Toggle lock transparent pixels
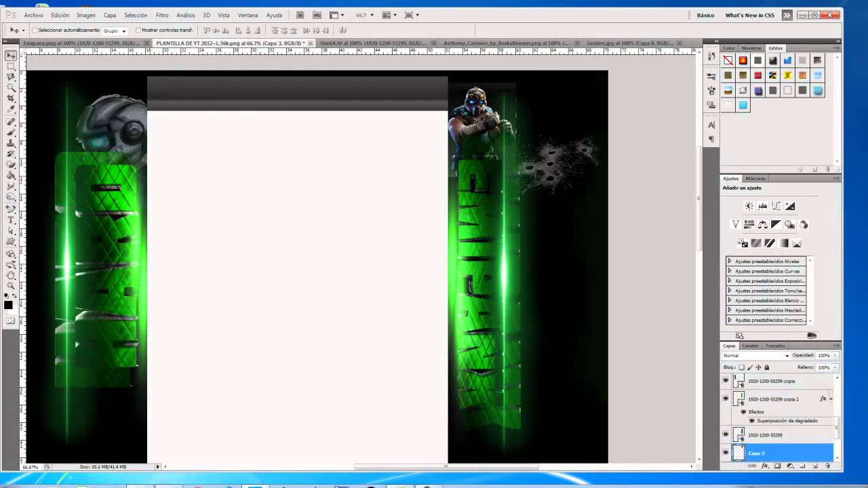This screenshot has height=488, width=868. point(741,367)
